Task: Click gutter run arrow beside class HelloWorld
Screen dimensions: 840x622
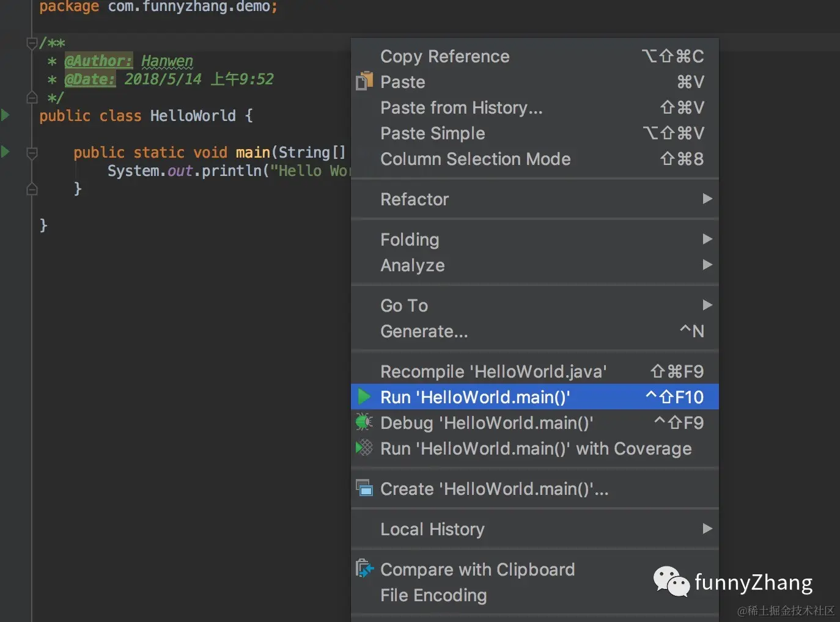Action: 6,115
